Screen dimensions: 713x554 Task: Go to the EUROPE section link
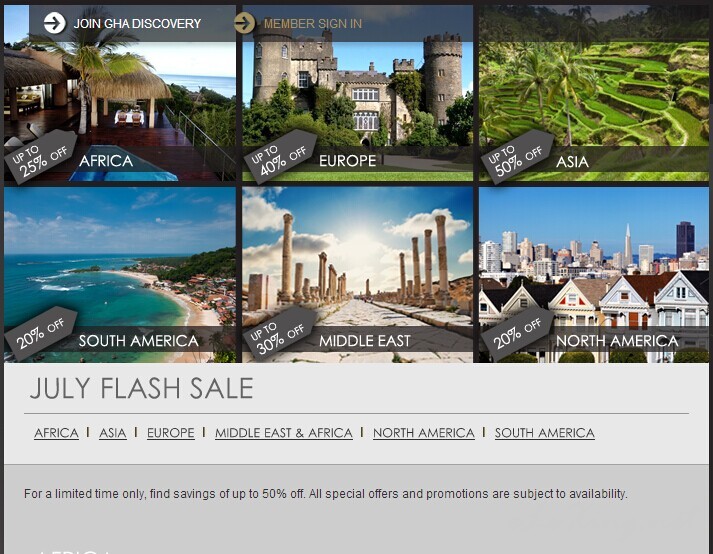click(x=171, y=433)
